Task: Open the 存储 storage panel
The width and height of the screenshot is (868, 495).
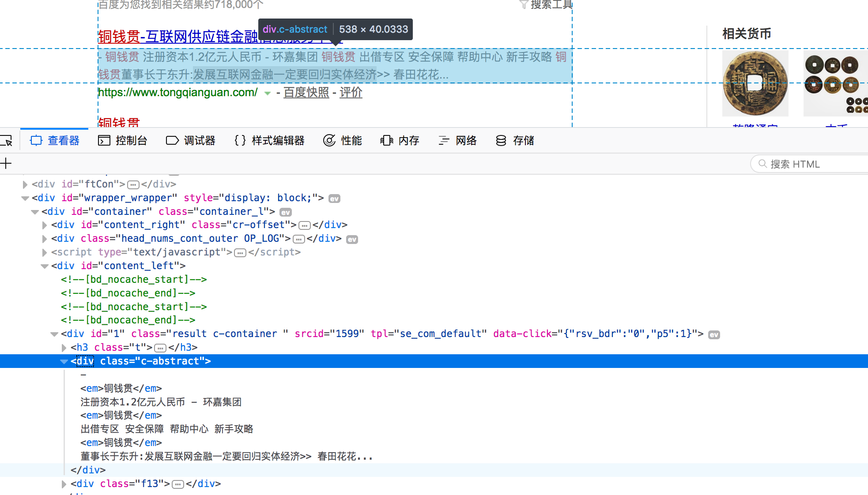Action: coord(515,141)
